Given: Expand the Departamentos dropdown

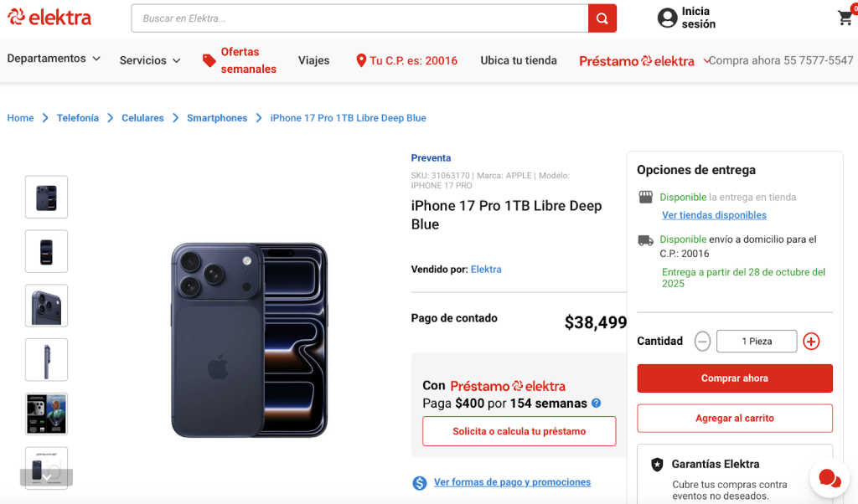Looking at the screenshot, I should pyautogui.click(x=54, y=59).
